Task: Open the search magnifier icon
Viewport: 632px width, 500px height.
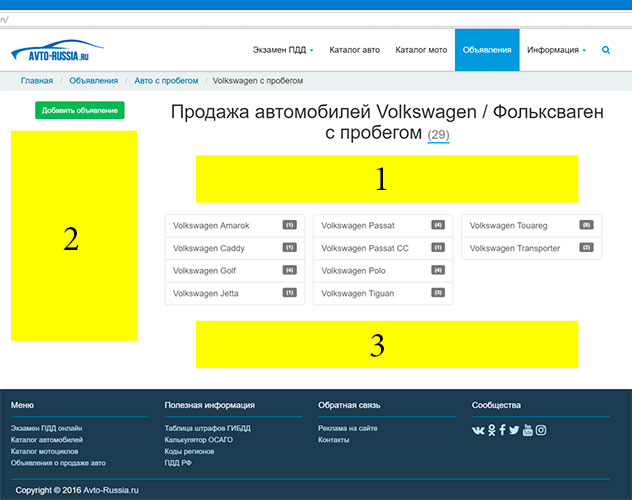Action: [x=606, y=50]
